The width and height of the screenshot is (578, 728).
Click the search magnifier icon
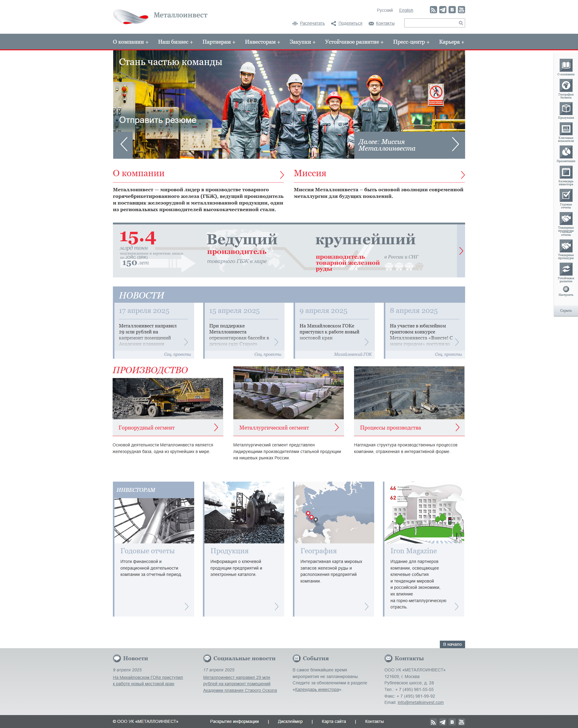tap(461, 23)
